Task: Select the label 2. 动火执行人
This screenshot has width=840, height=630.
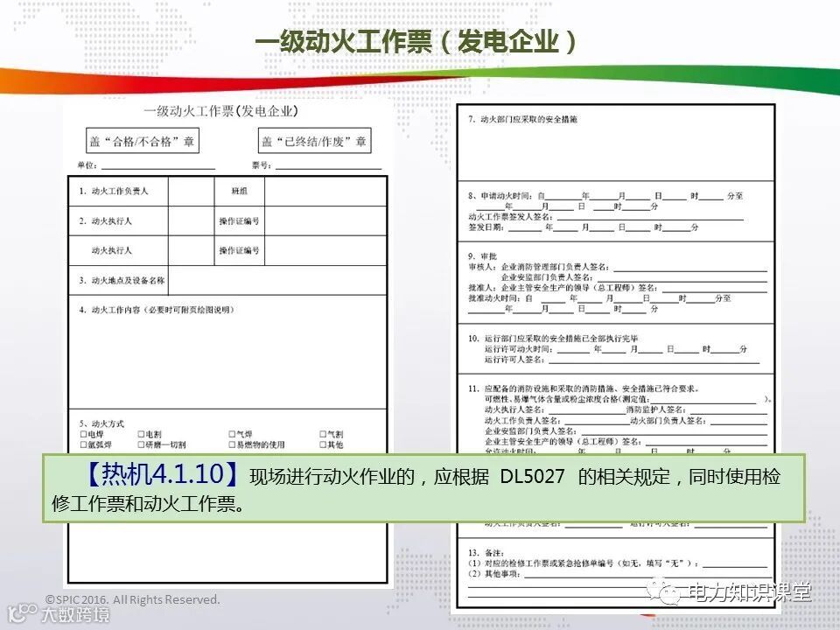Action: 106,220
